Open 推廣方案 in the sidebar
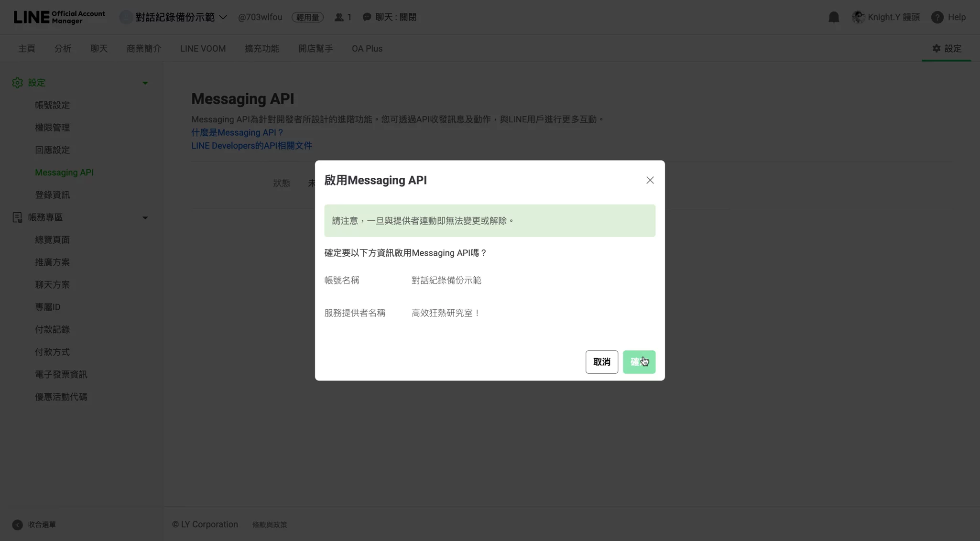Screen dimensions: 980x541 [52, 262]
